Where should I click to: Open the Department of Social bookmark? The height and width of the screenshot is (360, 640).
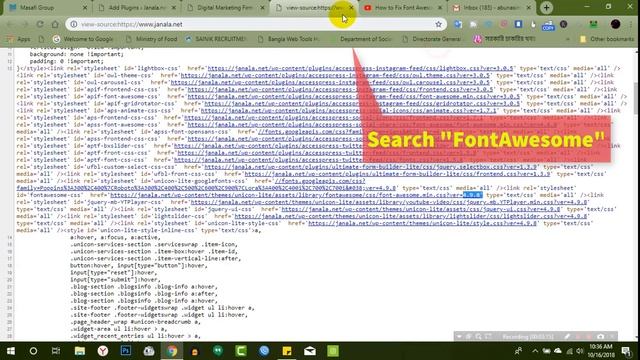click(362, 39)
